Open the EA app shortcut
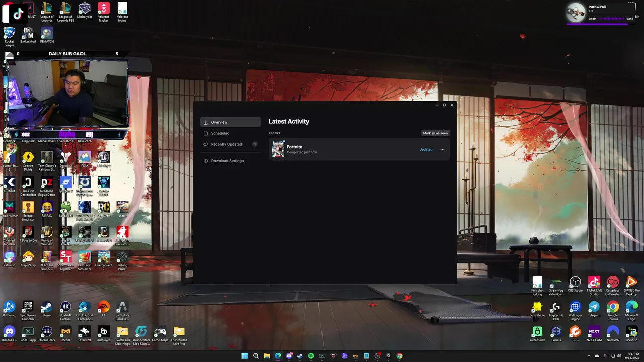Viewport: 644px width, 362px height. point(103,309)
